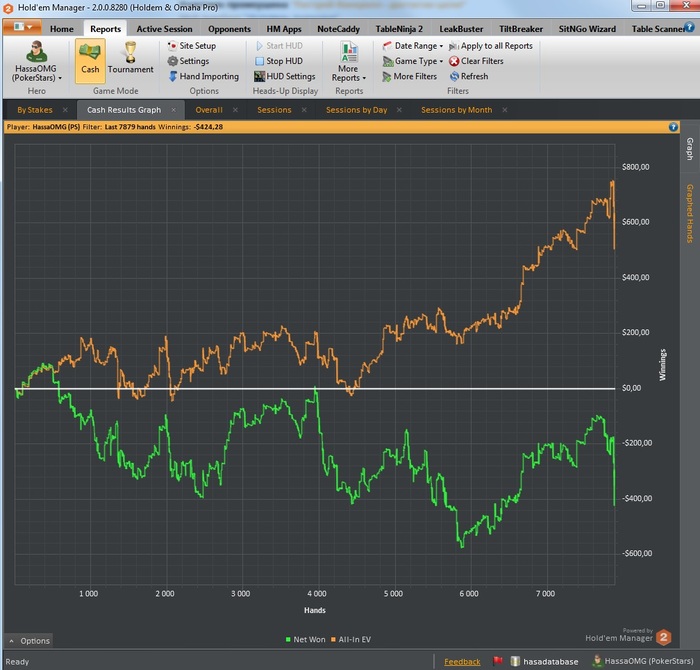The width and height of the screenshot is (700, 670).
Task: Switch to the By Stakes report tab
Action: pos(35,110)
